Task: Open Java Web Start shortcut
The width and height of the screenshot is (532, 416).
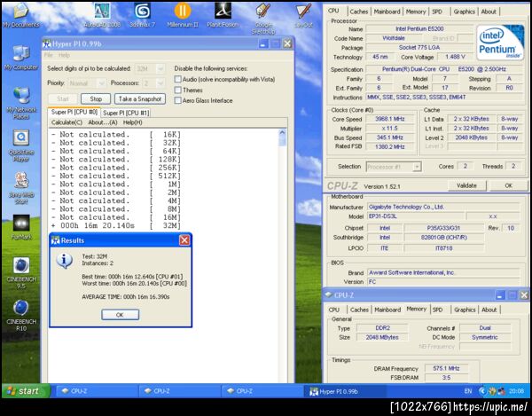Action: point(21,188)
